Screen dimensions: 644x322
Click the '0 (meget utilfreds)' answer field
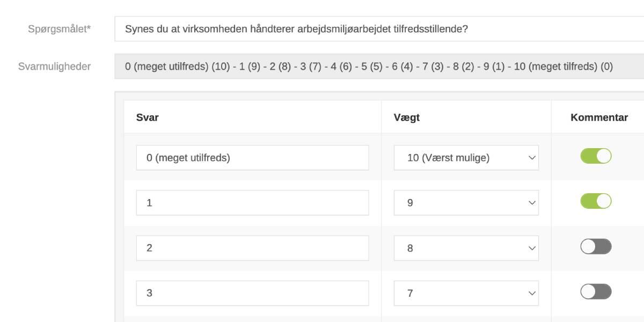(252, 158)
